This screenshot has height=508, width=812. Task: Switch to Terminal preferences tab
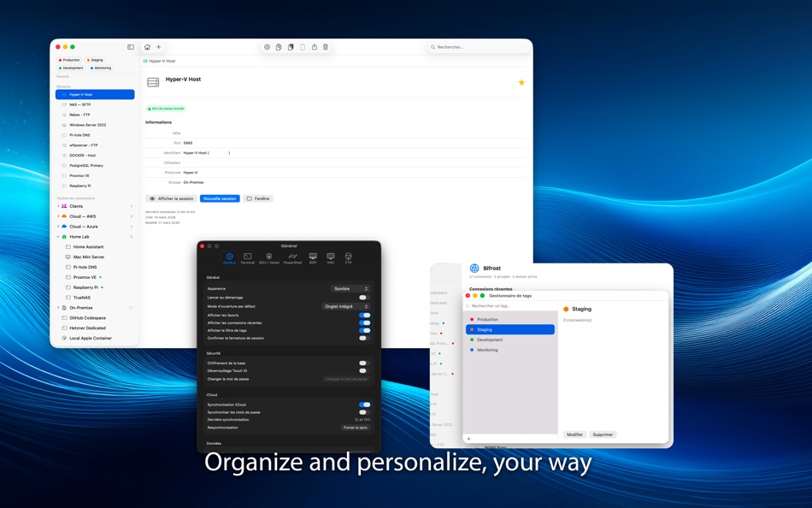248,258
